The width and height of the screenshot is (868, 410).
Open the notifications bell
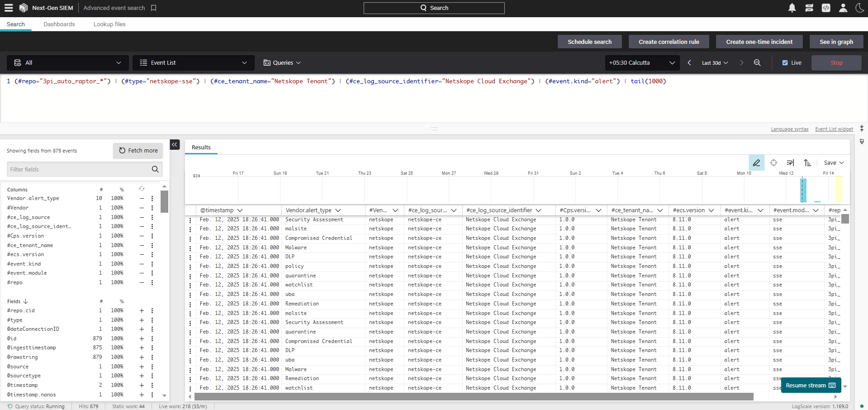pos(792,8)
